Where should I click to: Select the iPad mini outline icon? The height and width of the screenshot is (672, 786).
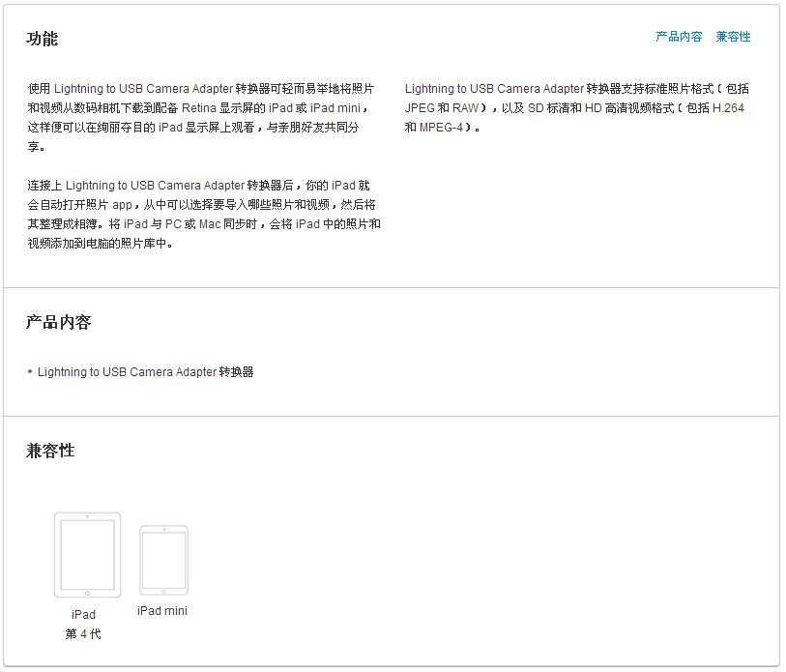coord(163,560)
